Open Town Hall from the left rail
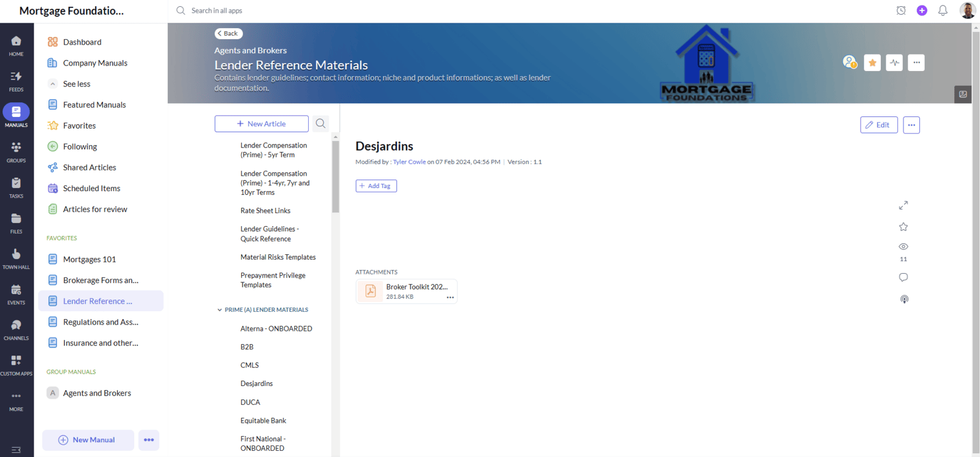The height and width of the screenshot is (457, 980). tap(16, 259)
